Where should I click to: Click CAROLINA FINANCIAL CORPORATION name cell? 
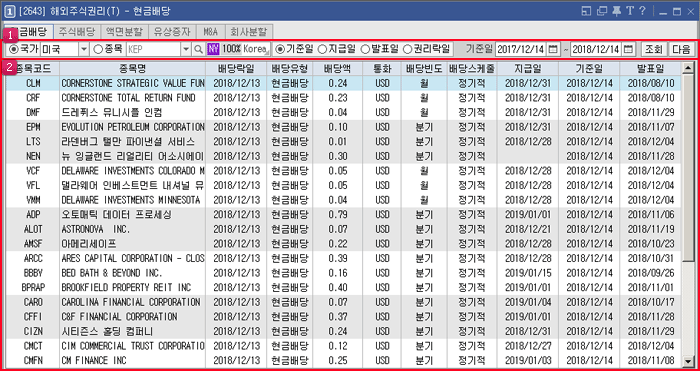(133, 302)
